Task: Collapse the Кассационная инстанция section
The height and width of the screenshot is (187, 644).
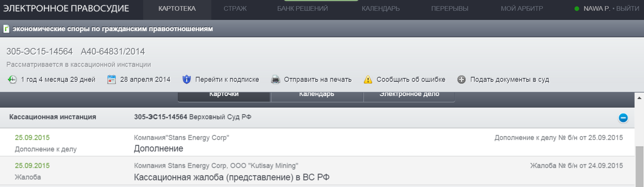Action: click(x=623, y=118)
